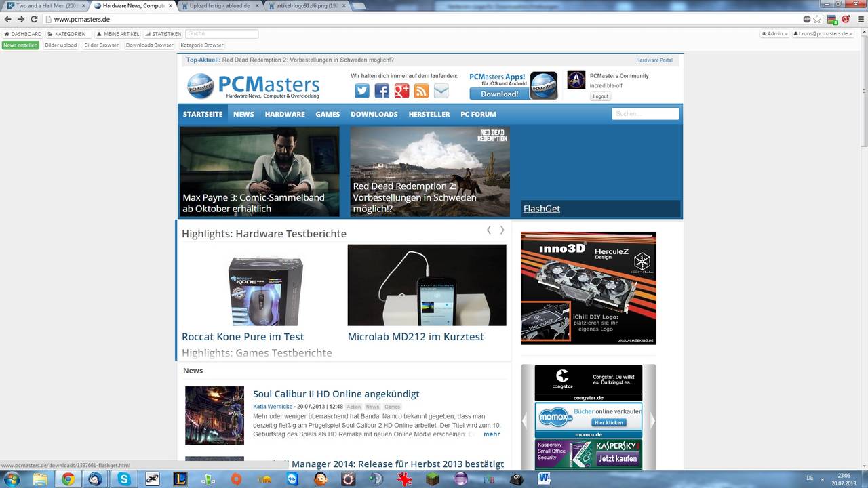This screenshot has width=868, height=488.
Task: Open Skype from taskbar
Action: click(x=124, y=479)
